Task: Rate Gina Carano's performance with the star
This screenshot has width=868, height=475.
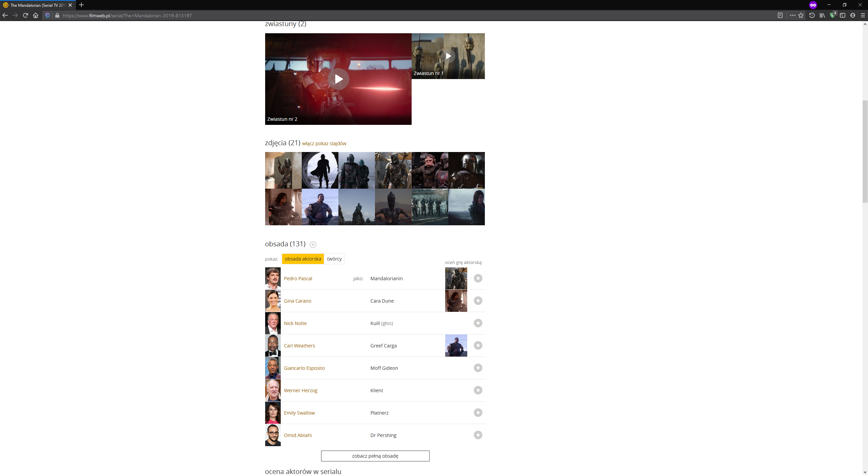Action: 478,301
